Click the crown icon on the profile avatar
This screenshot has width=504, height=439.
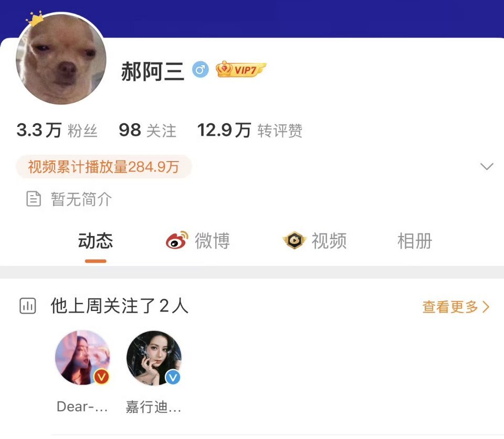point(35,19)
